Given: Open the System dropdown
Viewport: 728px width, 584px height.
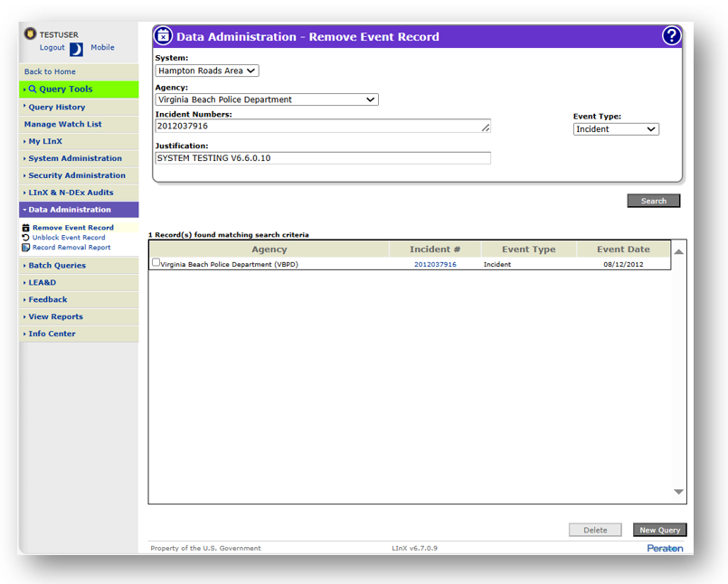Looking at the screenshot, I should click(207, 71).
